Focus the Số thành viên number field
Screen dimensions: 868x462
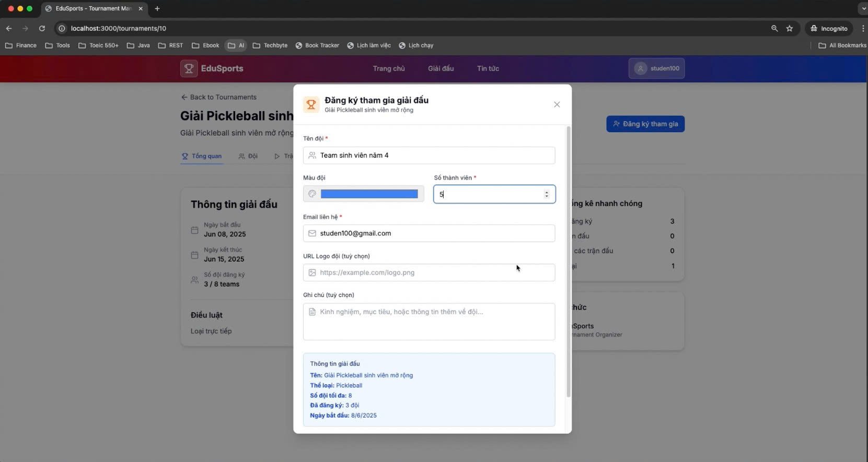point(494,194)
